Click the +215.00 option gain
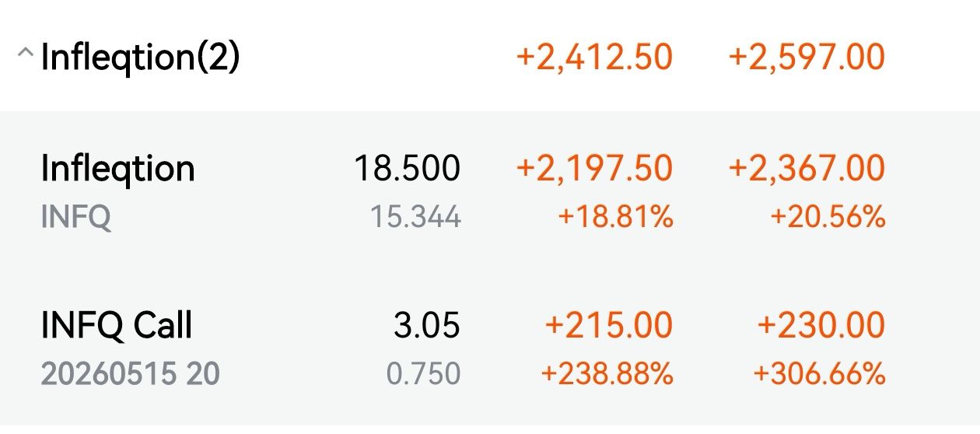Screen dimensions: 980x434 click(x=609, y=325)
